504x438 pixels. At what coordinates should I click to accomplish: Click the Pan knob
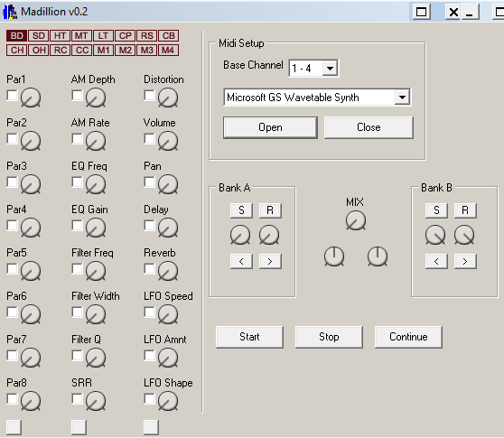pyautogui.click(x=168, y=184)
